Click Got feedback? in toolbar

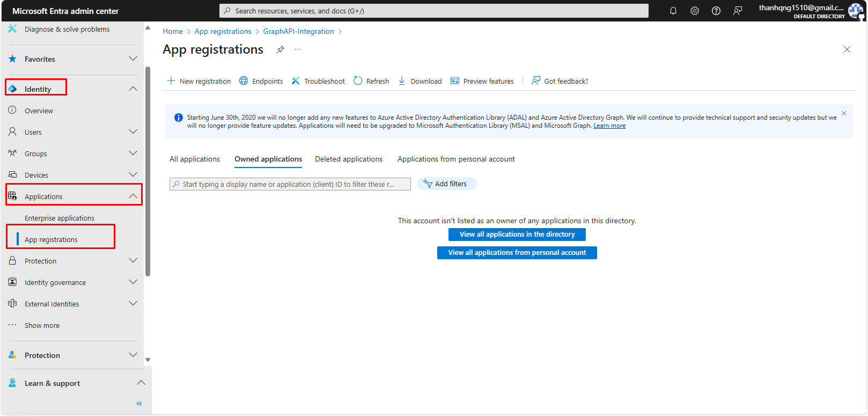click(560, 81)
